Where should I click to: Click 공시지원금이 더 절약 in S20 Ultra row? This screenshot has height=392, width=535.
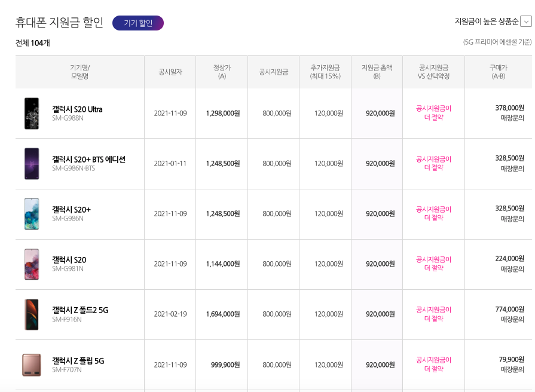coord(433,113)
